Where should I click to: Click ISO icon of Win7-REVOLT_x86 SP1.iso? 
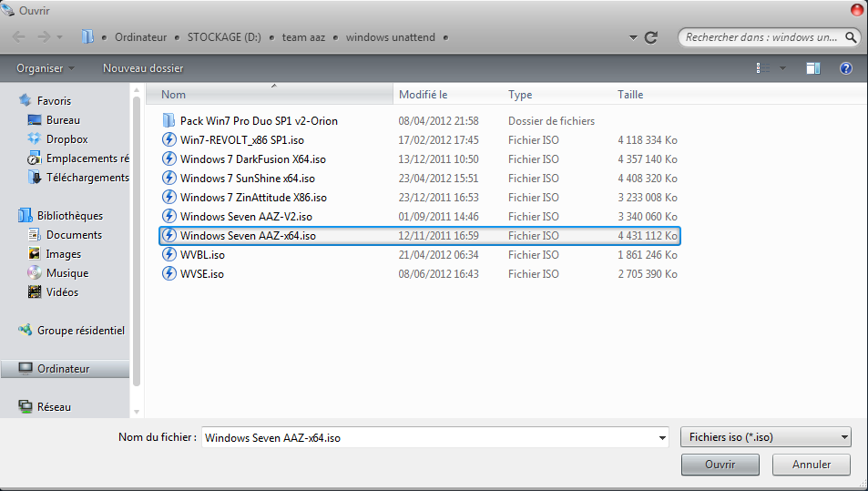pyautogui.click(x=168, y=139)
